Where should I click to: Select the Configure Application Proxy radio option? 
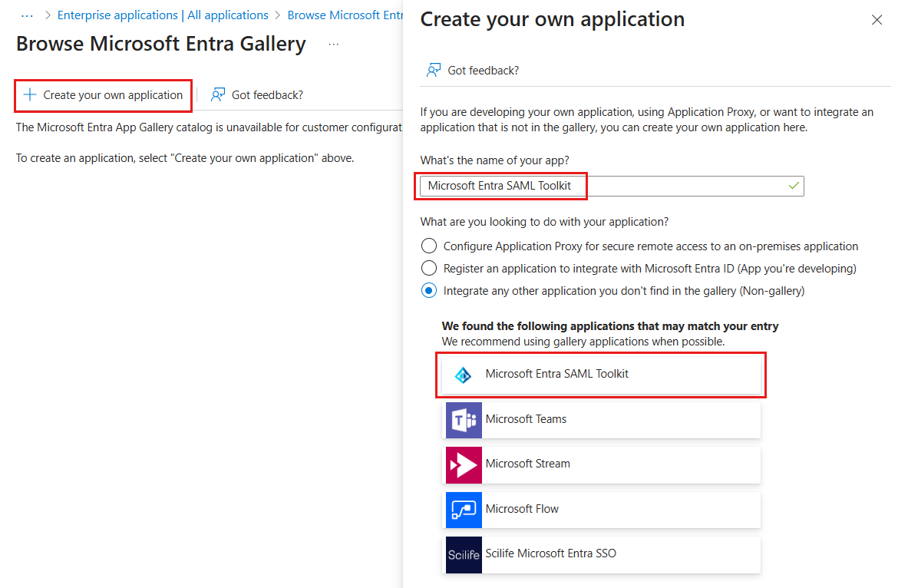coord(428,246)
